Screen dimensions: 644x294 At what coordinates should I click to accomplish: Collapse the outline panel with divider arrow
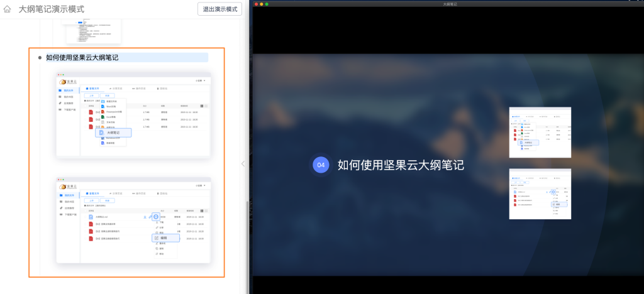[243, 163]
